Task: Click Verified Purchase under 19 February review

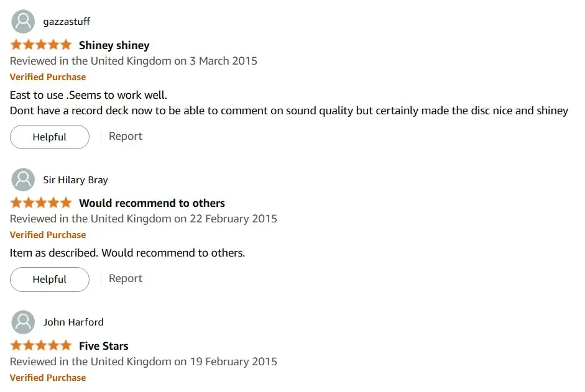Action: (x=48, y=378)
